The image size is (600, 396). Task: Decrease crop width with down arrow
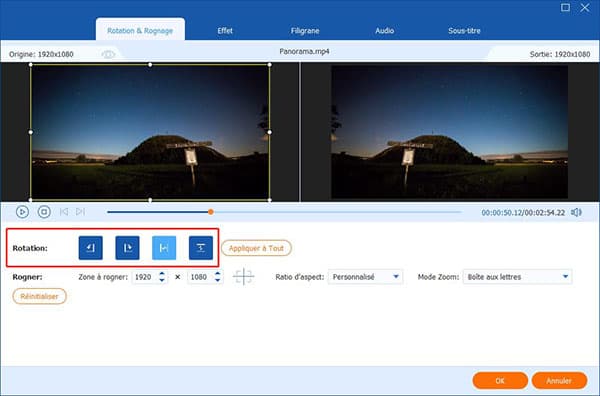pos(162,280)
